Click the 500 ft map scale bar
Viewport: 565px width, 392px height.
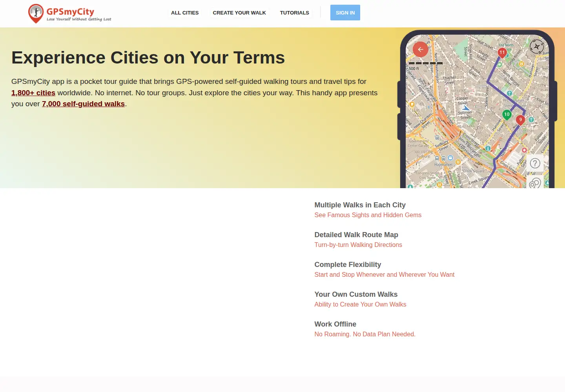click(426, 63)
